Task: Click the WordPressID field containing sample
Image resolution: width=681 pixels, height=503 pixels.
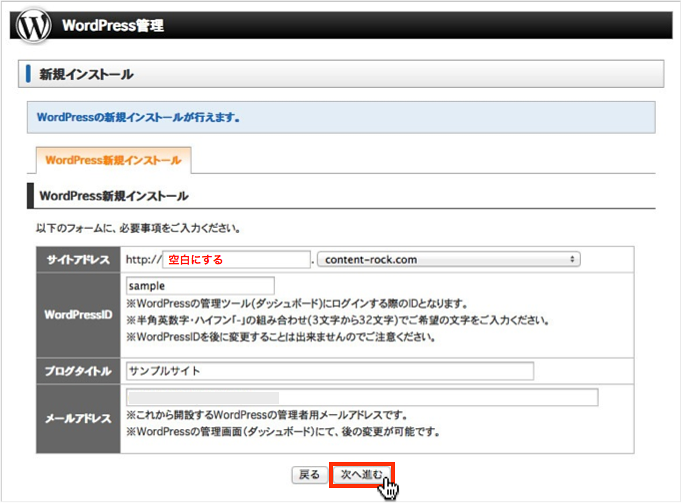Action: [200, 286]
